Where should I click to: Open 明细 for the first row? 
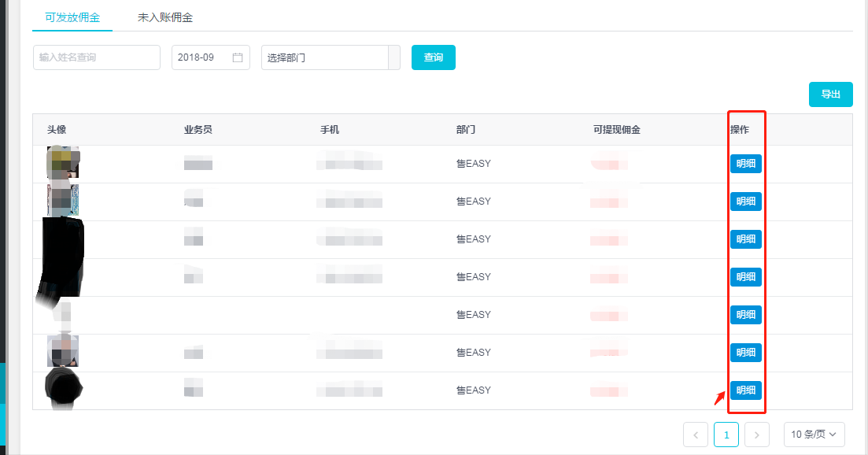[x=746, y=164]
